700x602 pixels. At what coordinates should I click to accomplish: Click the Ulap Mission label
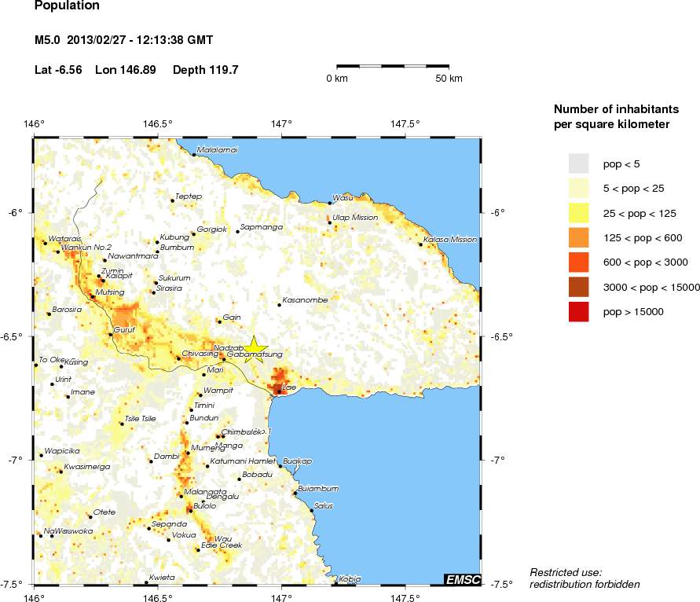point(355,218)
